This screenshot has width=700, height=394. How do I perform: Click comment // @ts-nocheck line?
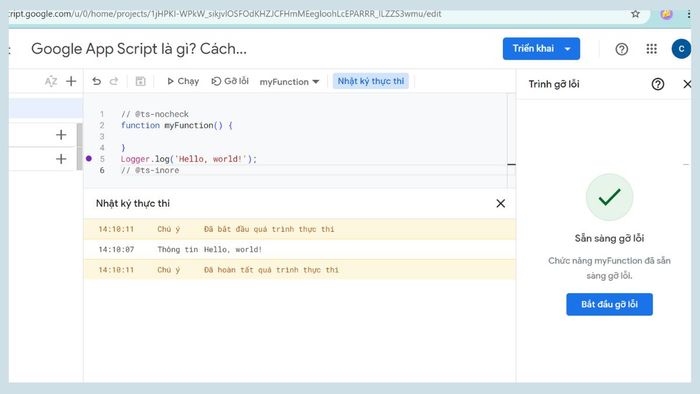[154, 114]
